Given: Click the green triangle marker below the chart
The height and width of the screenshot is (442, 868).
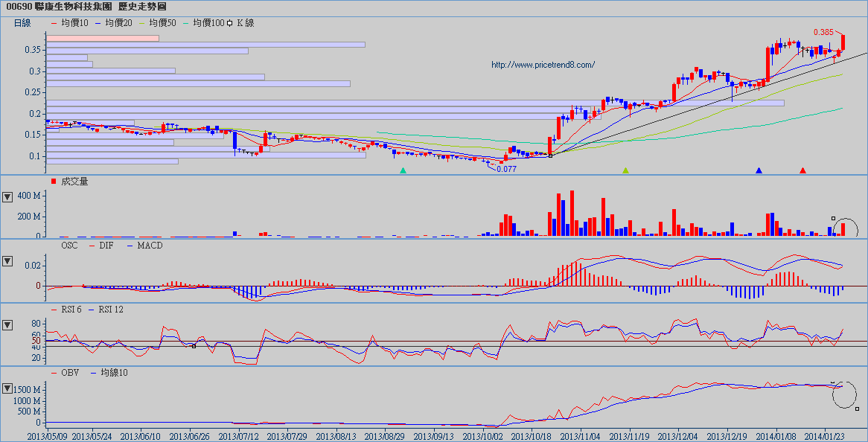Looking at the screenshot, I should pos(403,171).
